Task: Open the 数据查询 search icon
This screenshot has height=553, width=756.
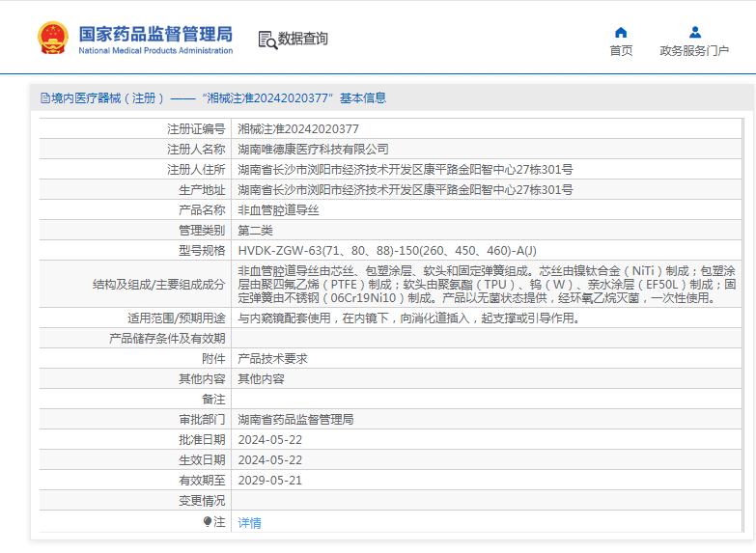Action: [267, 40]
